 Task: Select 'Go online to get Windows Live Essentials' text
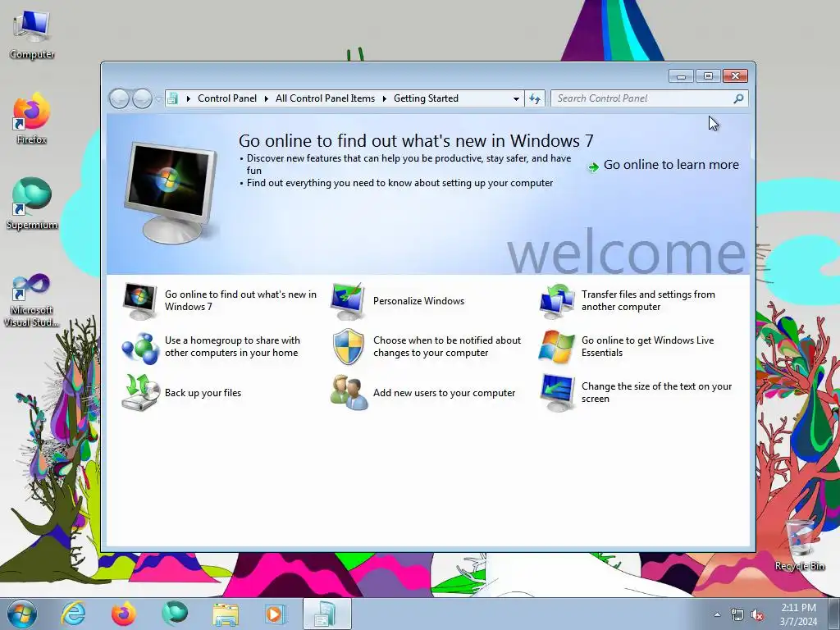648,347
